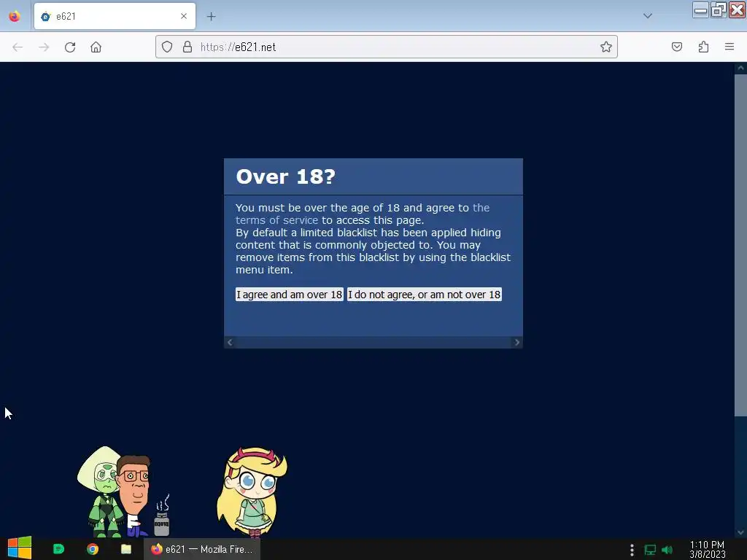Click 'I do not agree, or am not over 18'

424,295
